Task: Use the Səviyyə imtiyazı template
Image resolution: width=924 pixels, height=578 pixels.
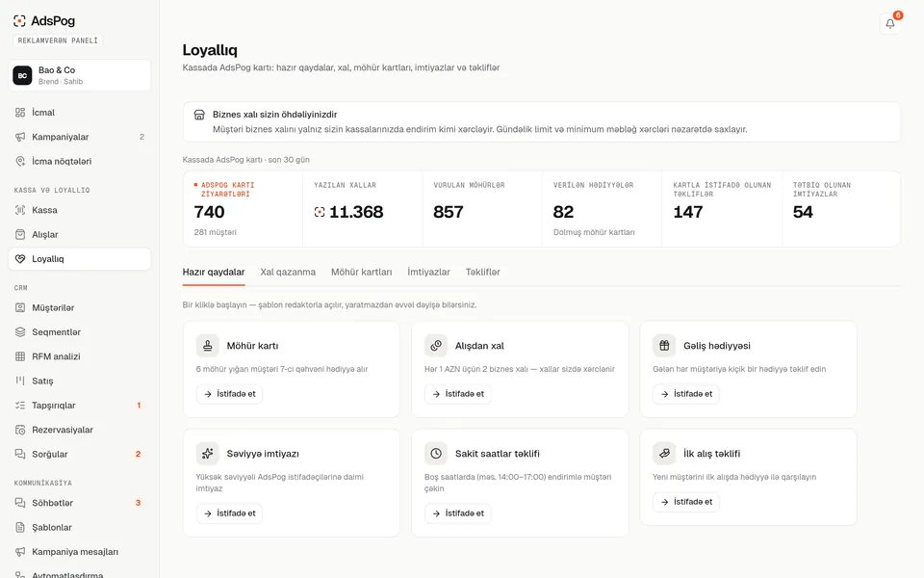Action: point(229,513)
